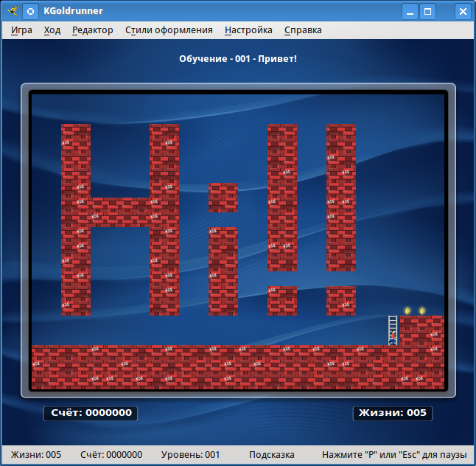Image resolution: width=476 pixels, height=466 pixels.
Task: Click the brick ledge under the gold nuggets
Action: pos(422,330)
